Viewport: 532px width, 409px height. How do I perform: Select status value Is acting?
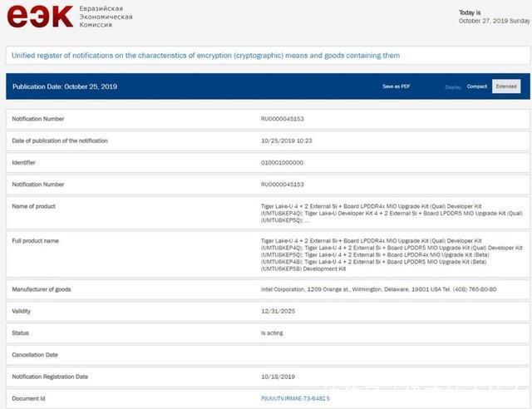click(x=272, y=333)
